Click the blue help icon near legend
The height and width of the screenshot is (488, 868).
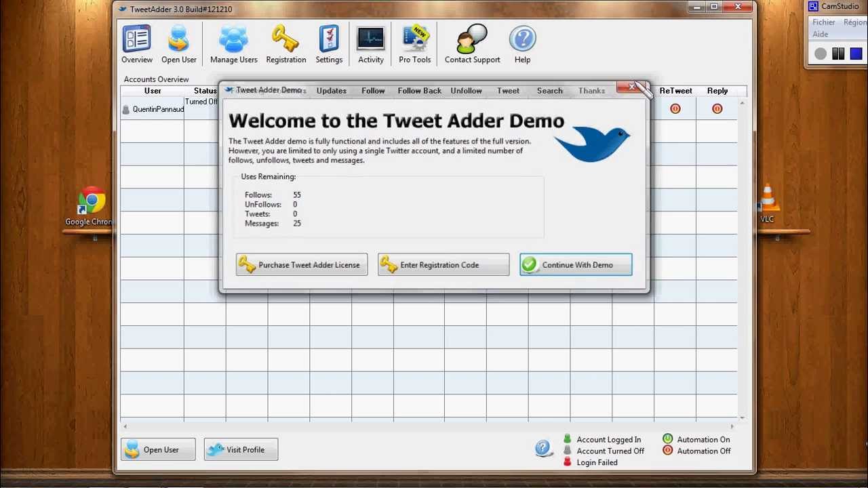(543, 448)
